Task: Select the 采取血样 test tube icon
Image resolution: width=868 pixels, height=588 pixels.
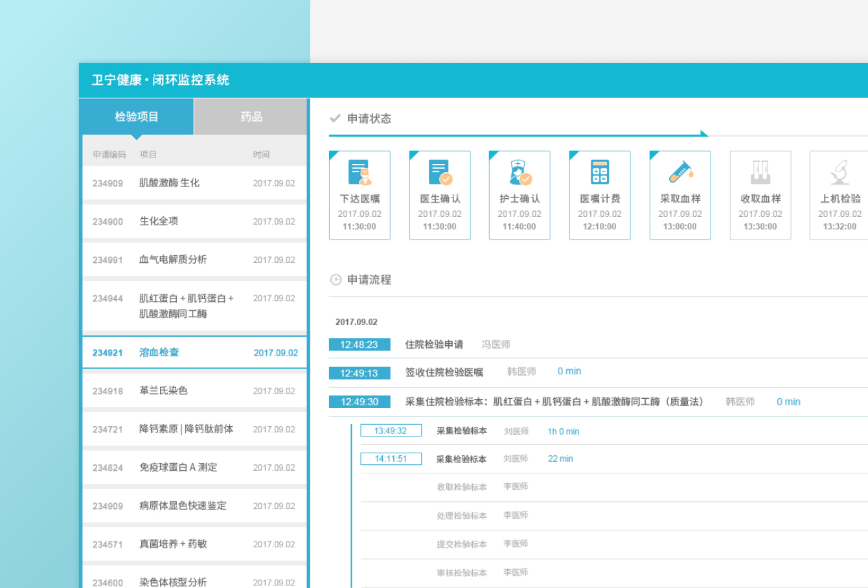Action: tap(680, 173)
